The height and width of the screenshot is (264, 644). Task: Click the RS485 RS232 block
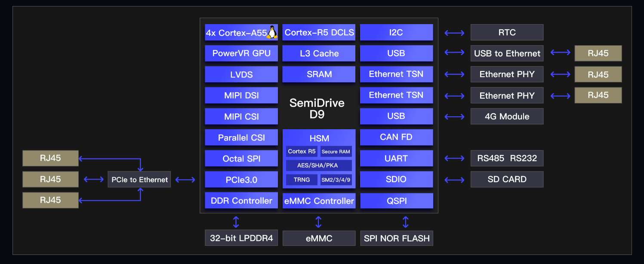(x=507, y=158)
